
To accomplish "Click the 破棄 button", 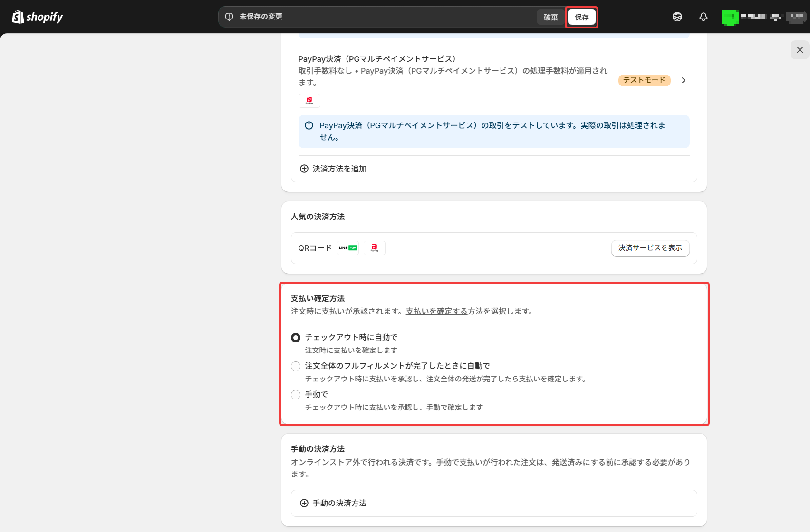I will pyautogui.click(x=551, y=17).
